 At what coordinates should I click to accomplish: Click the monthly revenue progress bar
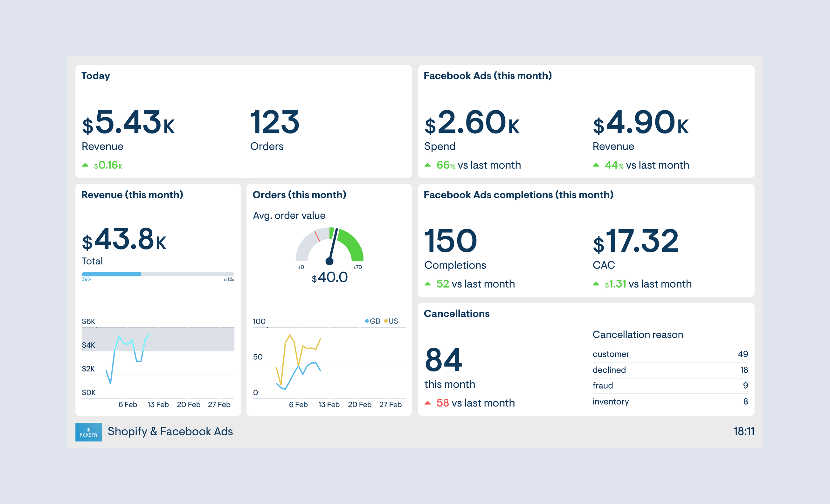pos(158,274)
